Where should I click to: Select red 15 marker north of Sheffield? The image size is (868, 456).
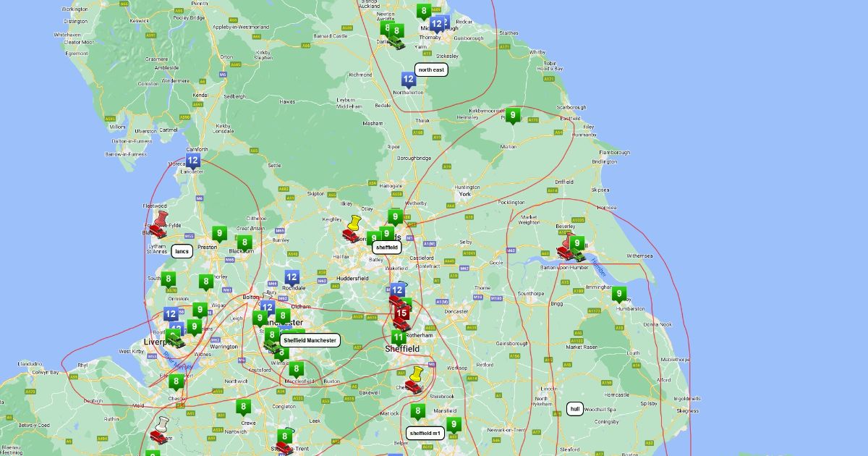coord(402,313)
